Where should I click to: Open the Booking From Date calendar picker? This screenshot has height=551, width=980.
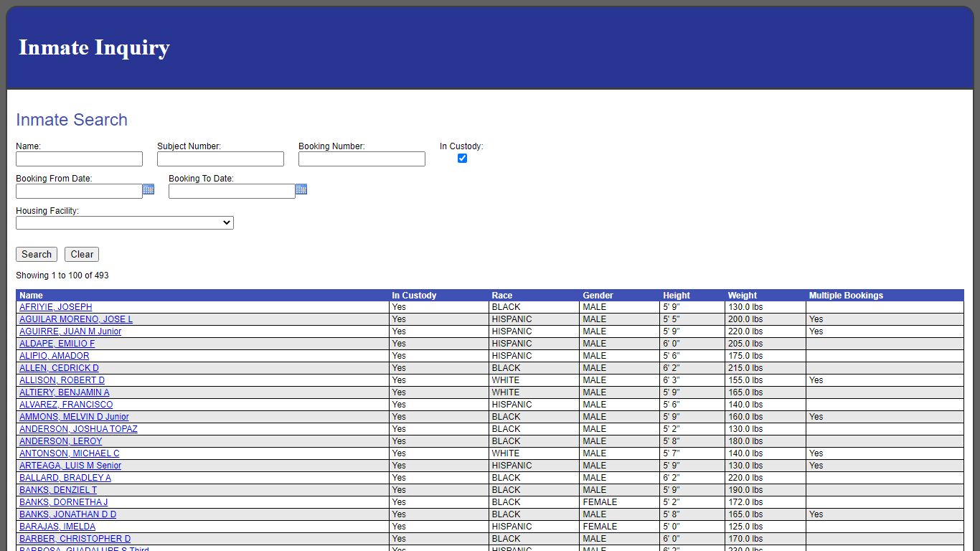(x=149, y=189)
